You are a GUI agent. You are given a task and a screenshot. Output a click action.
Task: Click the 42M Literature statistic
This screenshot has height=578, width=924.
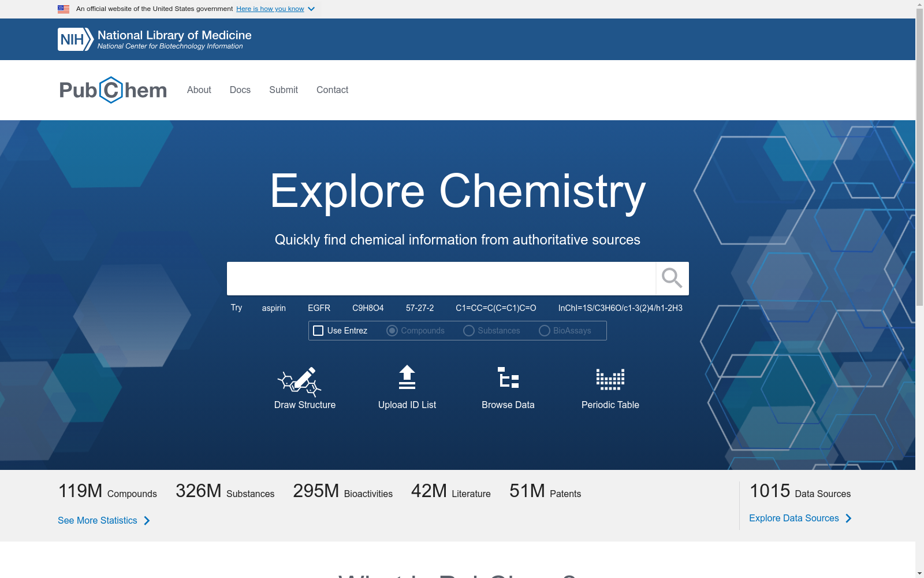click(451, 491)
